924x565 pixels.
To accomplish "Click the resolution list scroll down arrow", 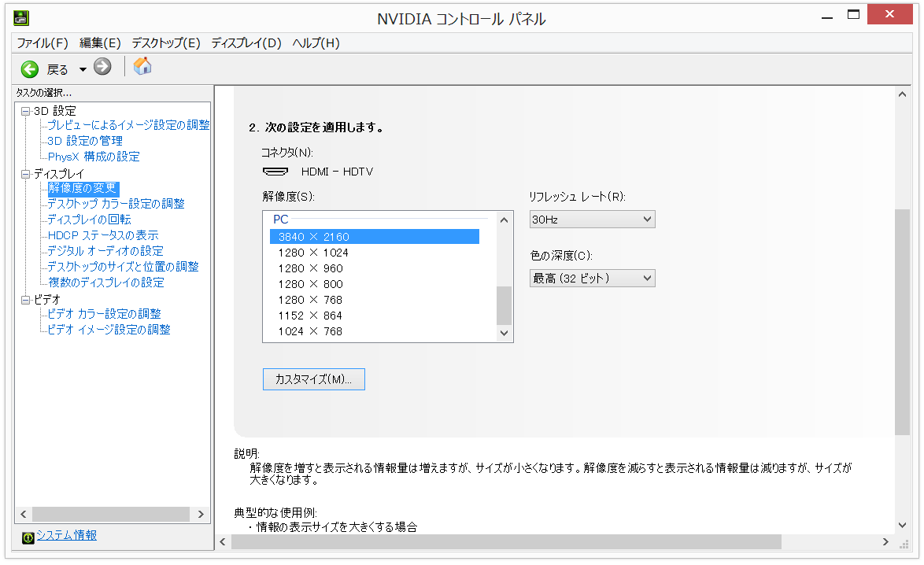I will pyautogui.click(x=504, y=333).
